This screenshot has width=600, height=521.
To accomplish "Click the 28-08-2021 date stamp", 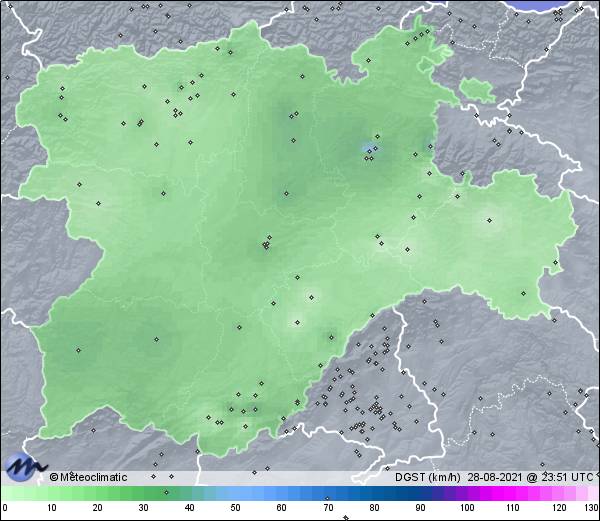I will pos(495,477).
